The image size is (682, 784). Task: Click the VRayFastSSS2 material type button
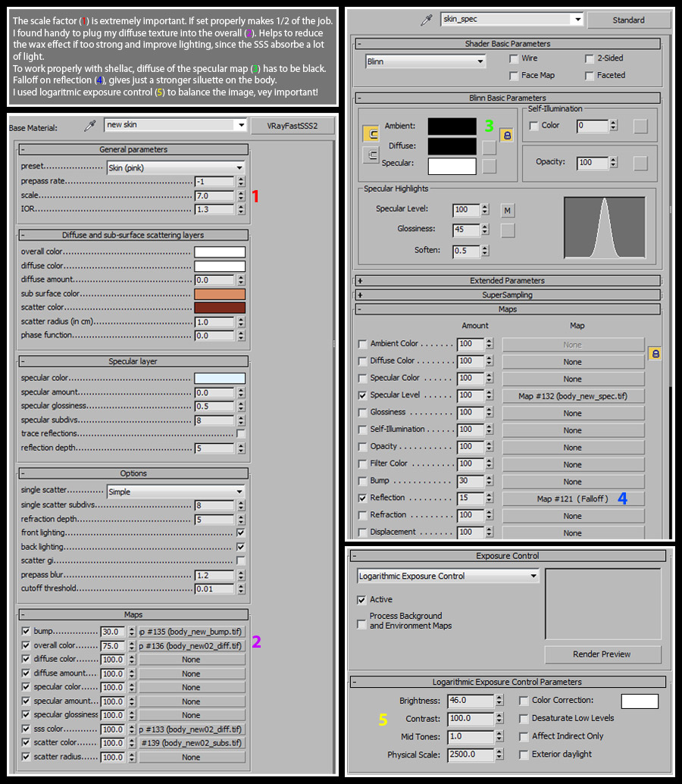pos(293,126)
